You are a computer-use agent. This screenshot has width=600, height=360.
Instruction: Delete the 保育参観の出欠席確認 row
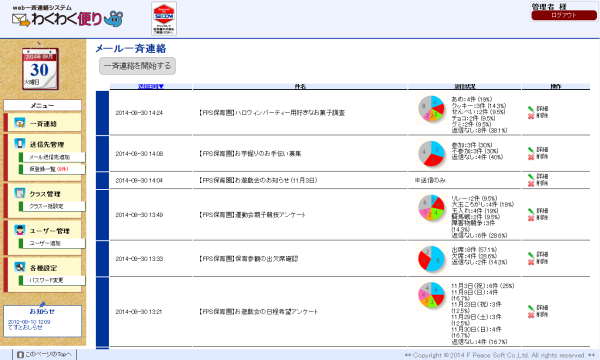[x=538, y=262]
